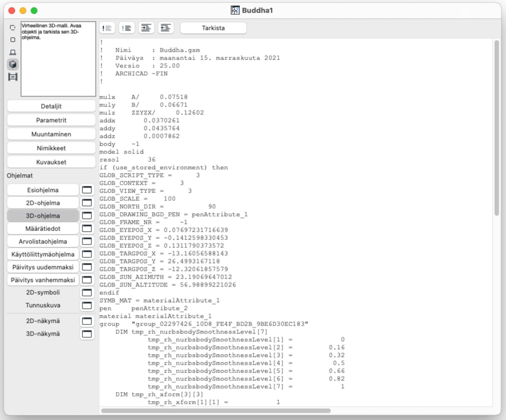The width and height of the screenshot is (506, 420).
Task: Click the decrease indent toolbar icon
Action: click(x=166, y=28)
